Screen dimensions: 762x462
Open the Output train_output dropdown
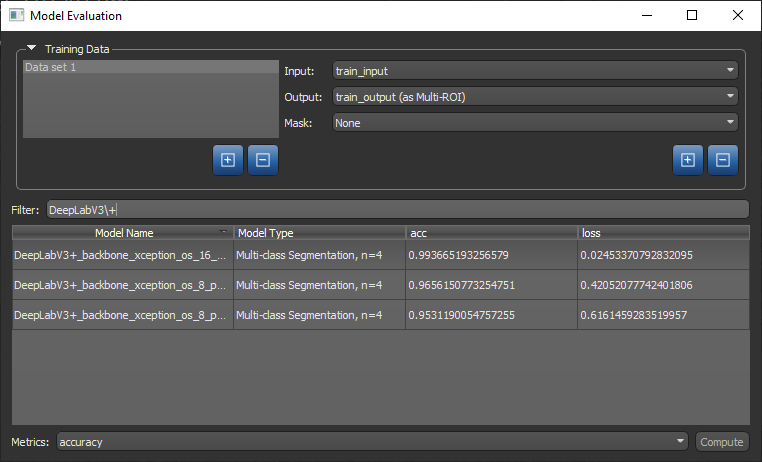click(x=534, y=97)
